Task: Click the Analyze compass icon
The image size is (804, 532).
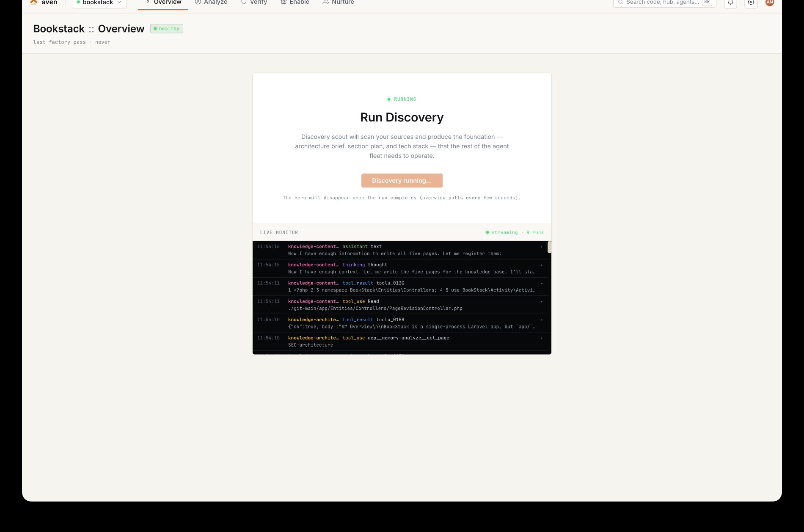Action: coord(198,2)
